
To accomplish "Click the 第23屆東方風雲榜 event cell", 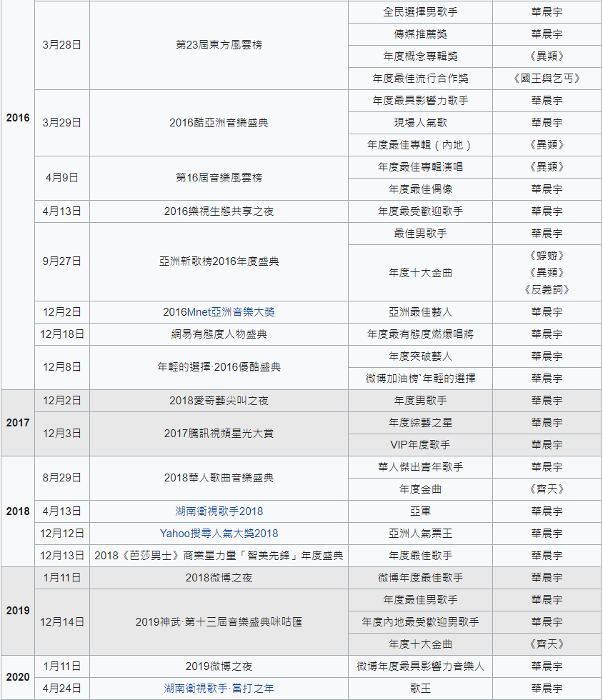I will point(219,45).
